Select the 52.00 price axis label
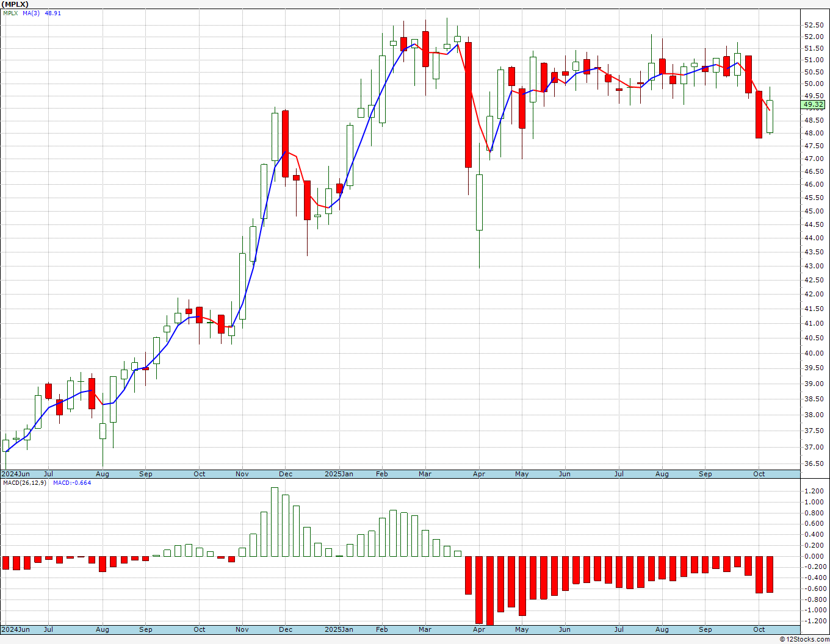 [814, 37]
